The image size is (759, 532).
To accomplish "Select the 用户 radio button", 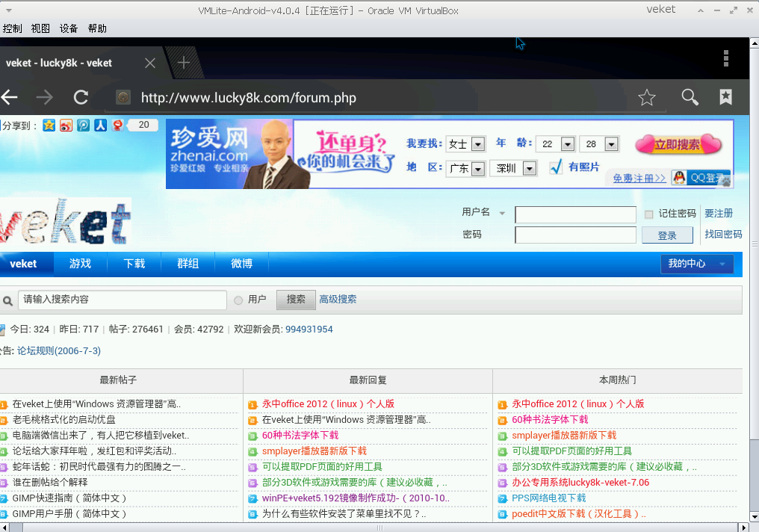I will pyautogui.click(x=238, y=300).
